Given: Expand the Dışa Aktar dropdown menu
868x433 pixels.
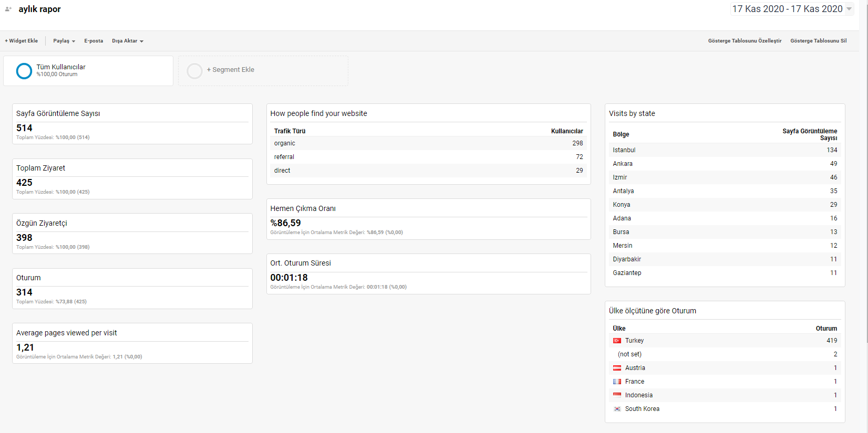Looking at the screenshot, I should click(x=128, y=41).
